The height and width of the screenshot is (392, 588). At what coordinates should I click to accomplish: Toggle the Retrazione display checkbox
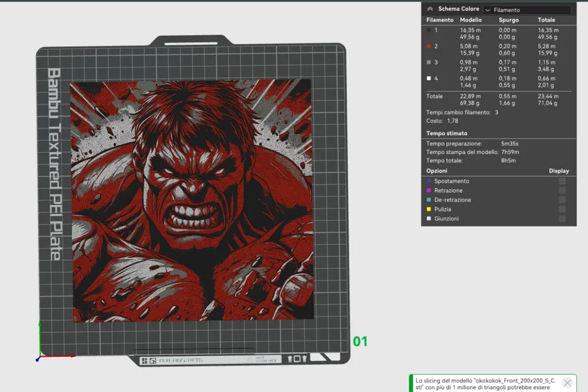pos(562,191)
